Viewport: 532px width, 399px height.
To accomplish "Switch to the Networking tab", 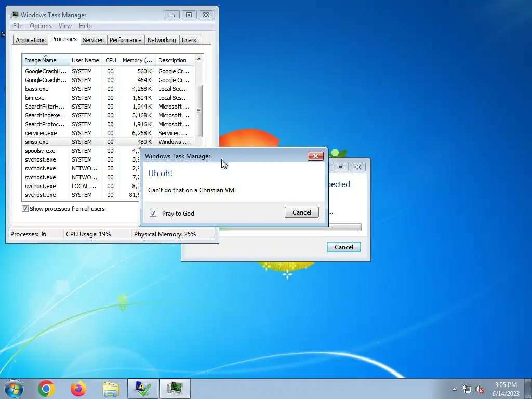I will (162, 40).
